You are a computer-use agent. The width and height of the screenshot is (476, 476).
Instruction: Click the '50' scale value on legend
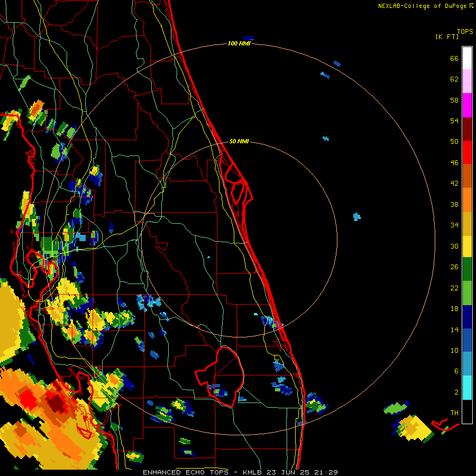click(454, 142)
